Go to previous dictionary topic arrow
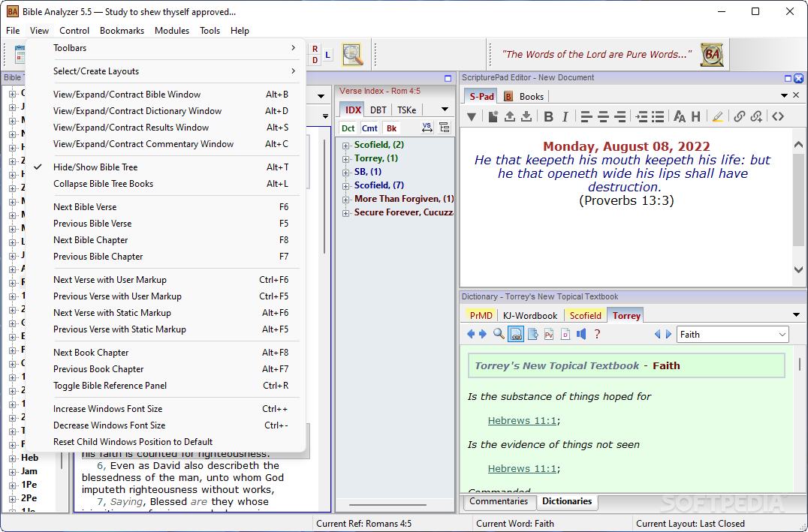Image resolution: width=808 pixels, height=532 pixels. [658, 334]
